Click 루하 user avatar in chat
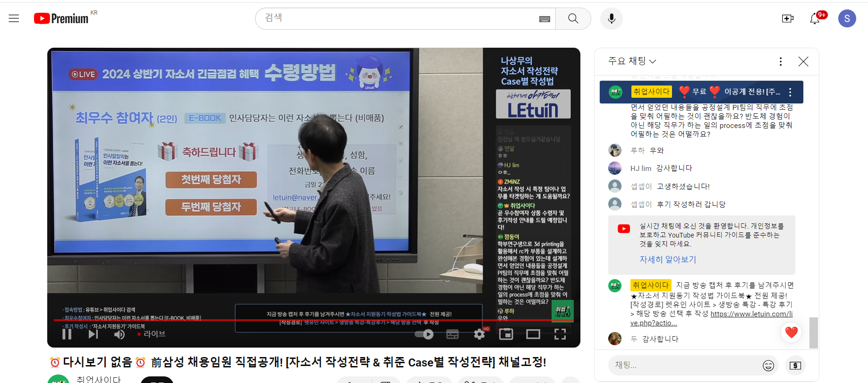The width and height of the screenshot is (868, 383). pyautogui.click(x=615, y=150)
